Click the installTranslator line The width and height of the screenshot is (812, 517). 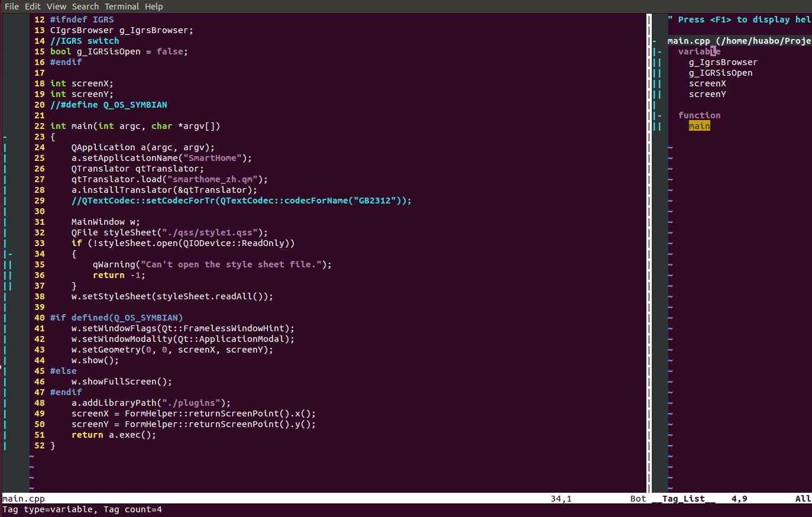(164, 190)
